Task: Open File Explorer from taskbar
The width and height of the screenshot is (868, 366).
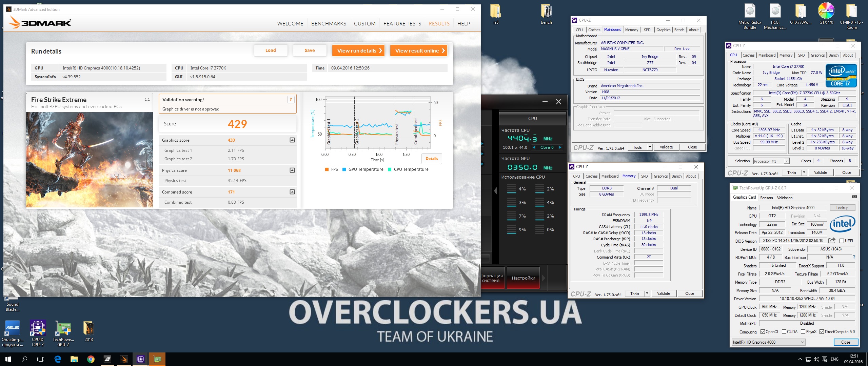Action: pyautogui.click(x=74, y=359)
